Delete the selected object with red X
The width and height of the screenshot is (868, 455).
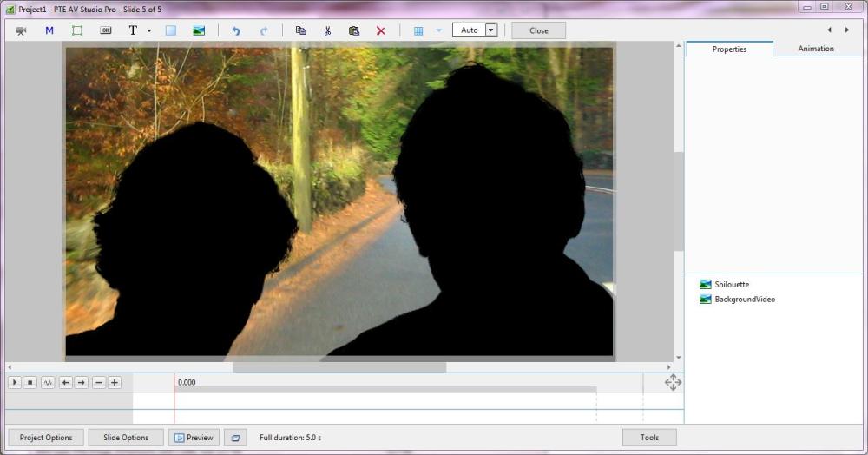381,30
